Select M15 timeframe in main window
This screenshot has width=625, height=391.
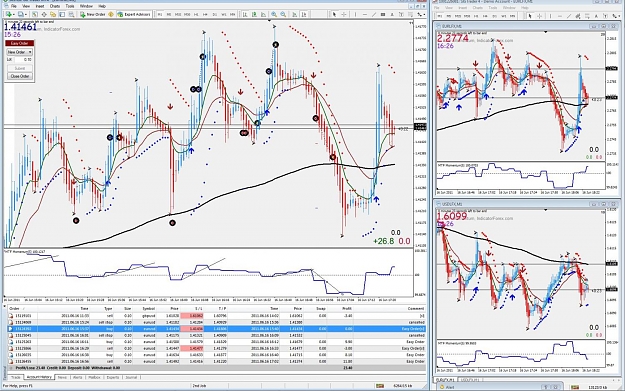pos(178,14)
